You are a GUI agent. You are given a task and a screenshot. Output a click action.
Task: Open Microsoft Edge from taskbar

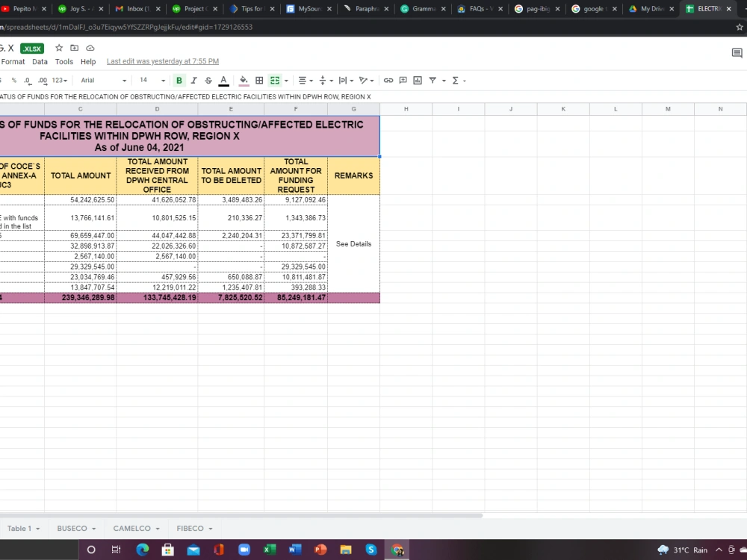coord(142,550)
